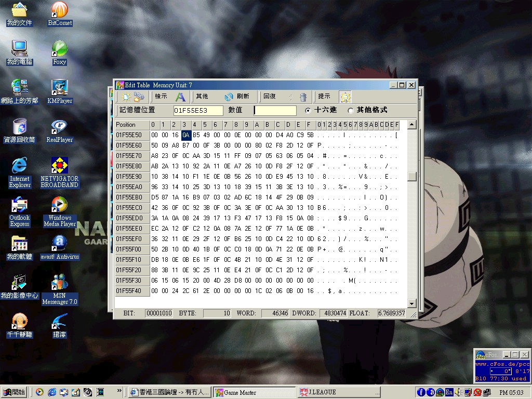Open the RealPlayer desktop shortcut
Image resolution: width=532 pixels, height=399 pixels.
[x=60, y=131]
